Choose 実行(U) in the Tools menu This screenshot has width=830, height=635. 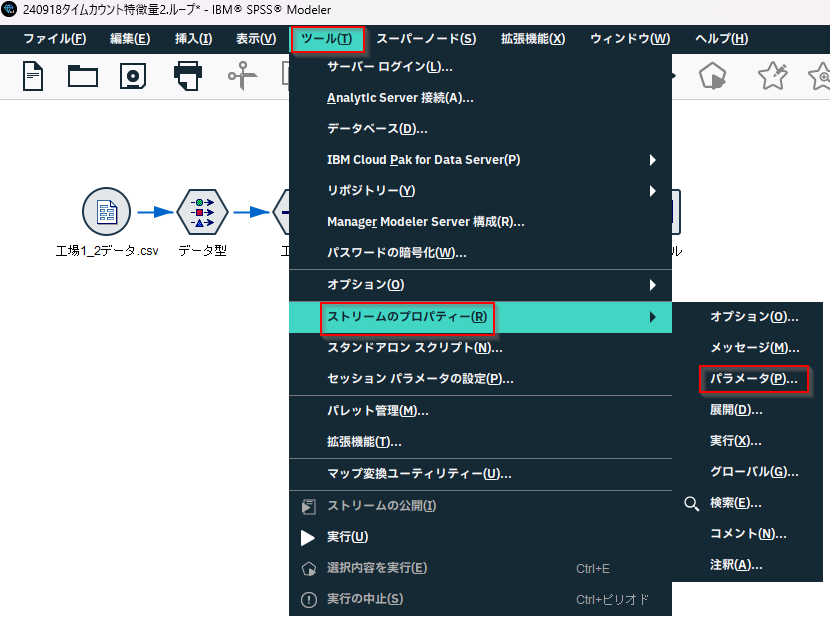[x=480, y=537]
